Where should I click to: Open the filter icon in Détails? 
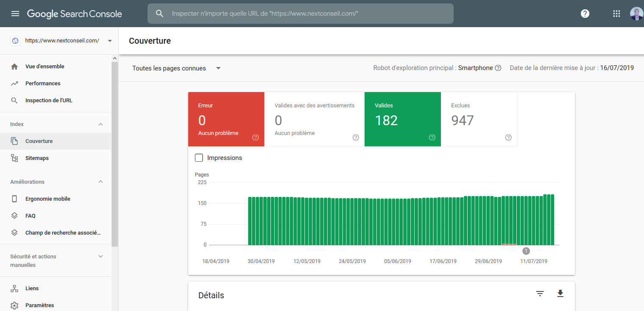(x=540, y=294)
